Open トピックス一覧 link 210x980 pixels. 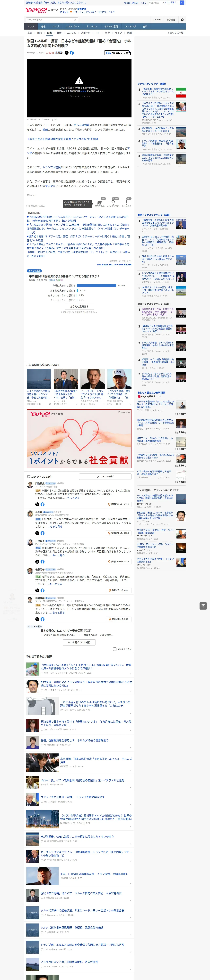(x=175, y=33)
